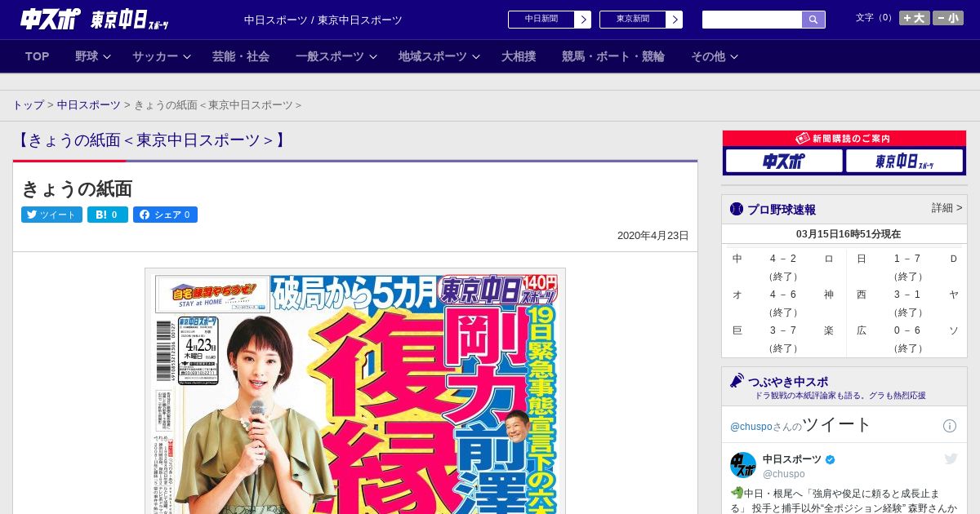Decrease text size with −小 button
This screenshot has width=980, height=514.
pyautogui.click(x=948, y=18)
